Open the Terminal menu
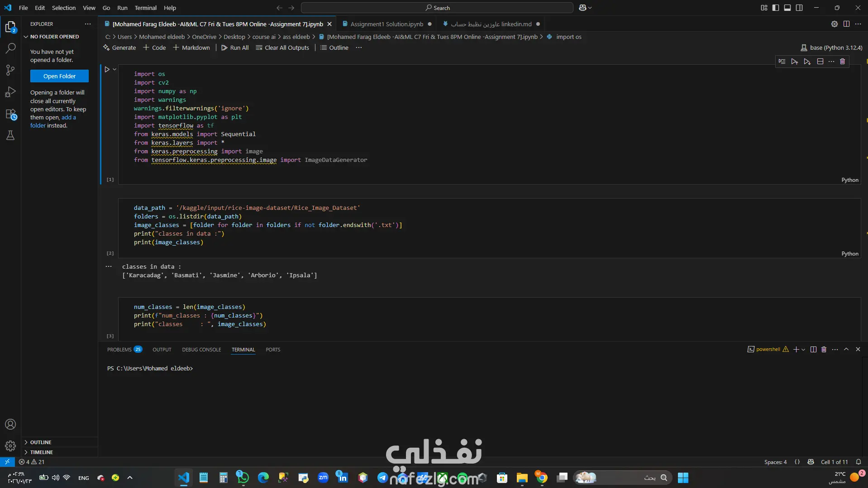The width and height of the screenshot is (868, 488). point(145,8)
